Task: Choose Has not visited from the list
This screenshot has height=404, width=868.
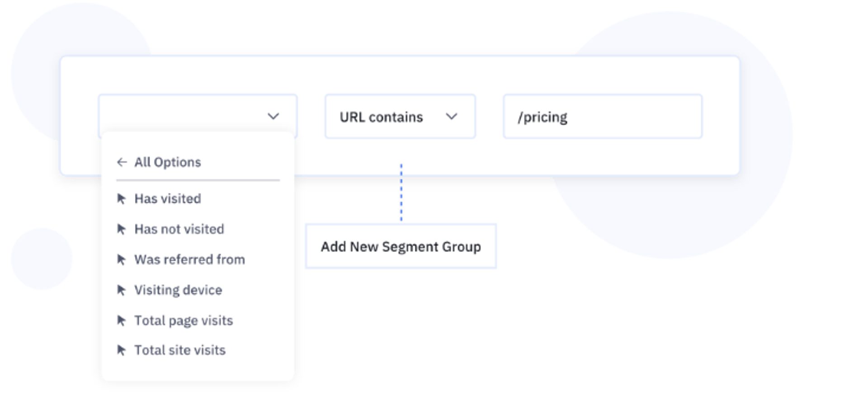Action: pyautogui.click(x=179, y=229)
